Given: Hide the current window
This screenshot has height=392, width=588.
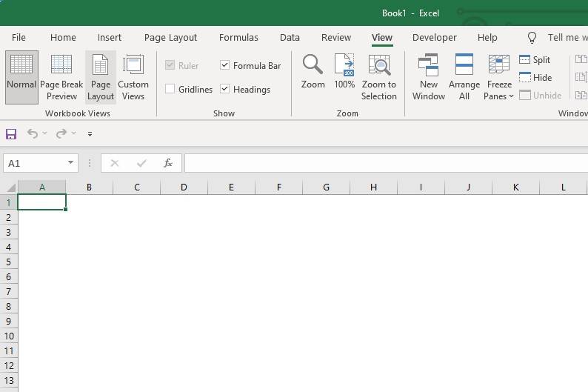Looking at the screenshot, I should pyautogui.click(x=535, y=77).
